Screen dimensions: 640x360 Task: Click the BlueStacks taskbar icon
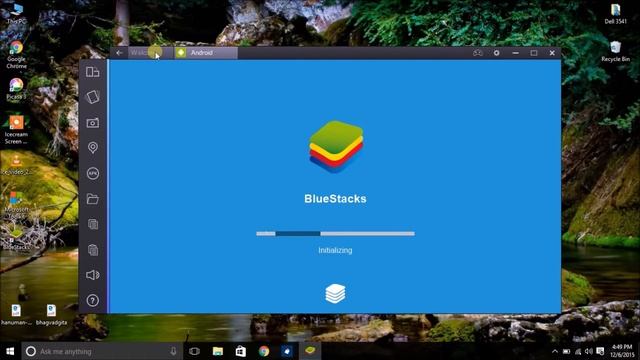coord(310,351)
